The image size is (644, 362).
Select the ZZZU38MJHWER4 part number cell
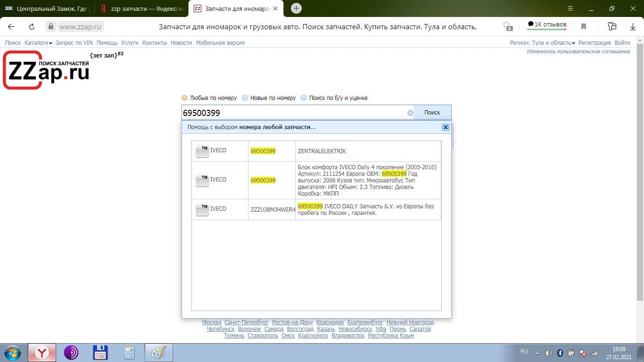coord(272,210)
